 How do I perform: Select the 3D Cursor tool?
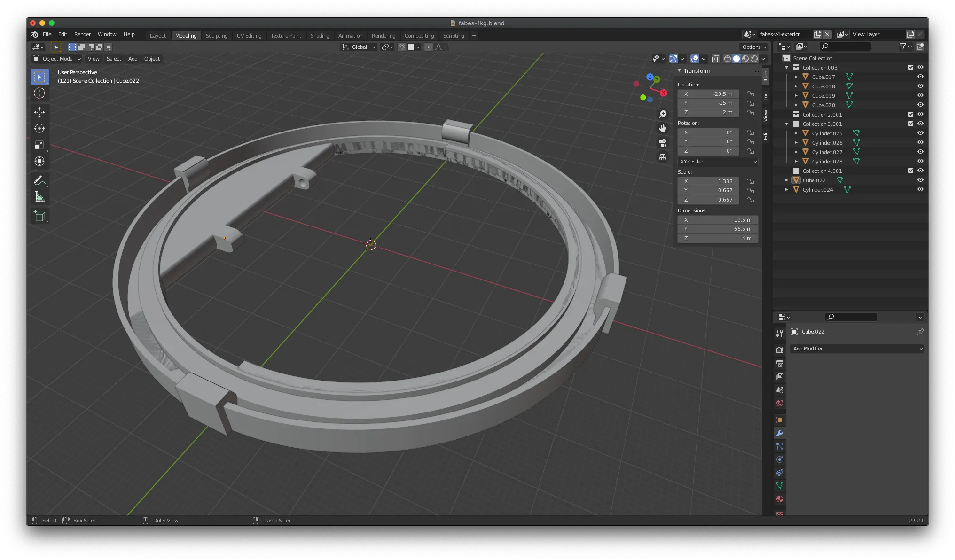(x=39, y=93)
